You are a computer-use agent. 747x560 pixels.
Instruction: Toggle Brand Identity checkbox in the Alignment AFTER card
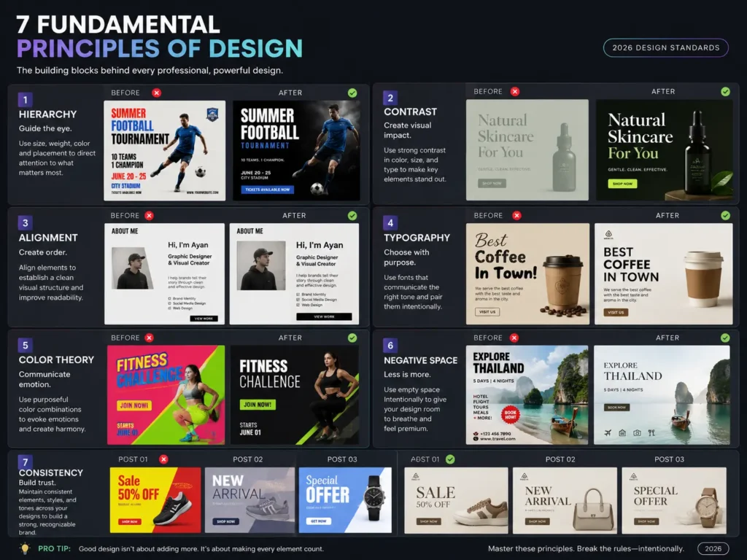[298, 295]
